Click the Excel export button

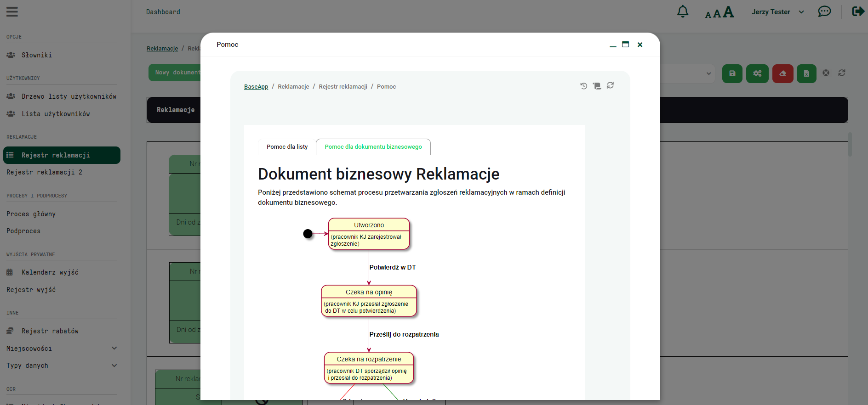pyautogui.click(x=806, y=73)
